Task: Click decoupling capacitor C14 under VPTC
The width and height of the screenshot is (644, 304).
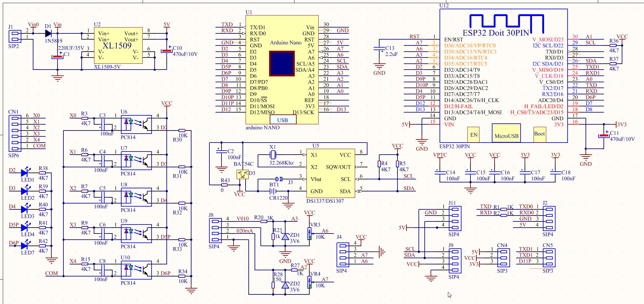Action: pyautogui.click(x=440, y=173)
